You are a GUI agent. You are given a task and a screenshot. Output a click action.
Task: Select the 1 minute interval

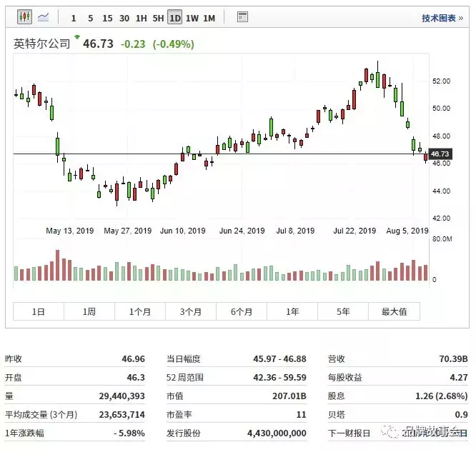pos(74,18)
